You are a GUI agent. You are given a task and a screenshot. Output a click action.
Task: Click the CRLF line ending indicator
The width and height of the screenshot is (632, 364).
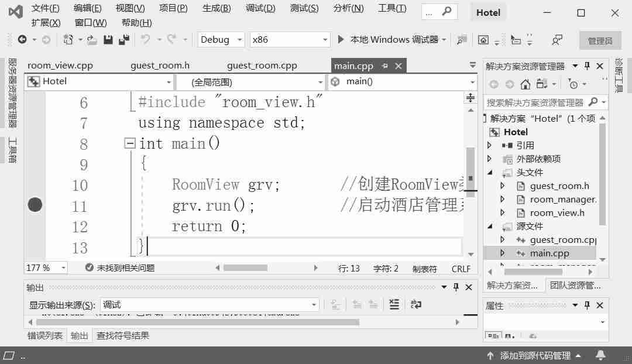[x=461, y=269]
